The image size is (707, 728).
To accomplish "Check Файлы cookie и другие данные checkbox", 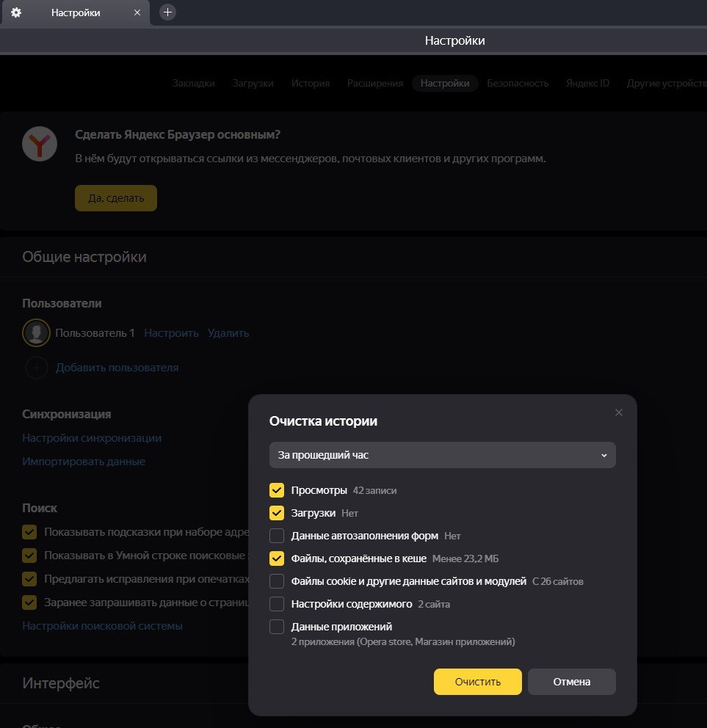I will [x=277, y=581].
